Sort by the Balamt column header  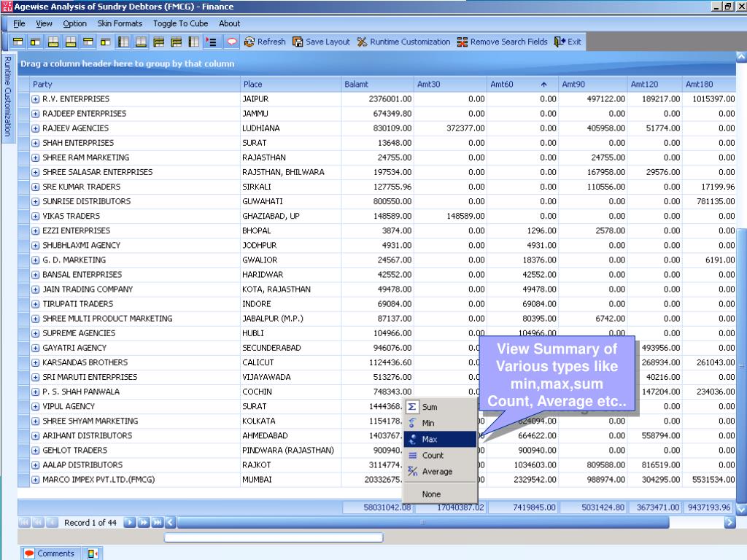click(377, 85)
